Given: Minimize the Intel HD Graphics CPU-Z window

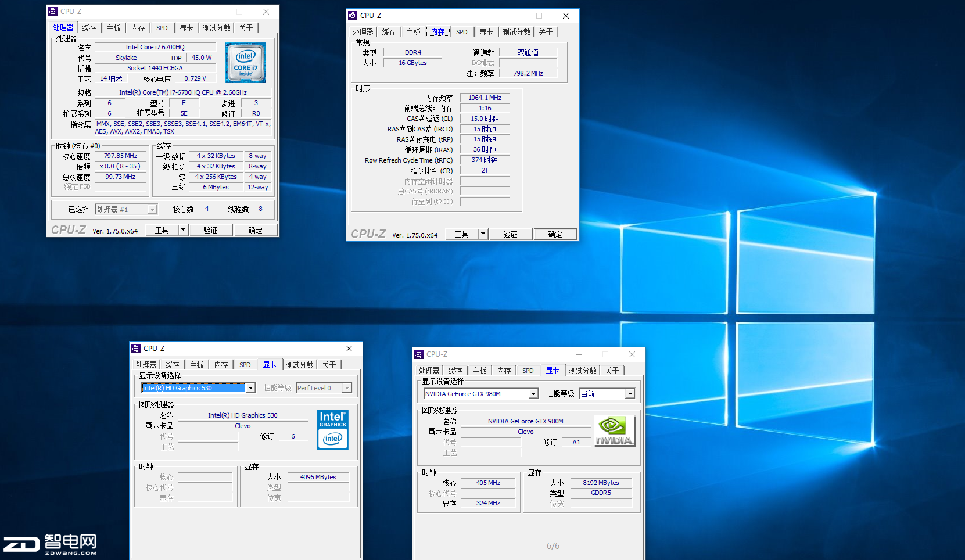Looking at the screenshot, I should [296, 349].
